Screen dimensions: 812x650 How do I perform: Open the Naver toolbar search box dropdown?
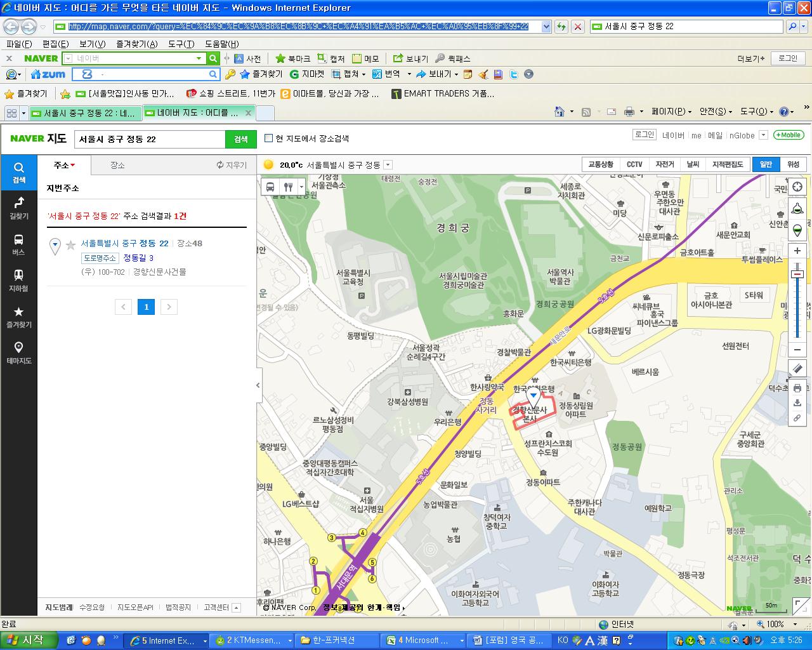[x=199, y=58]
